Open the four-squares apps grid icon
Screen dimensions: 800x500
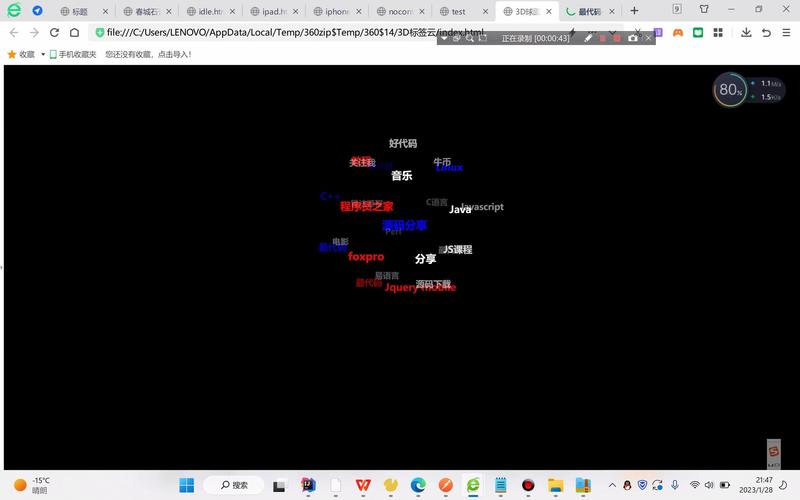[718, 33]
